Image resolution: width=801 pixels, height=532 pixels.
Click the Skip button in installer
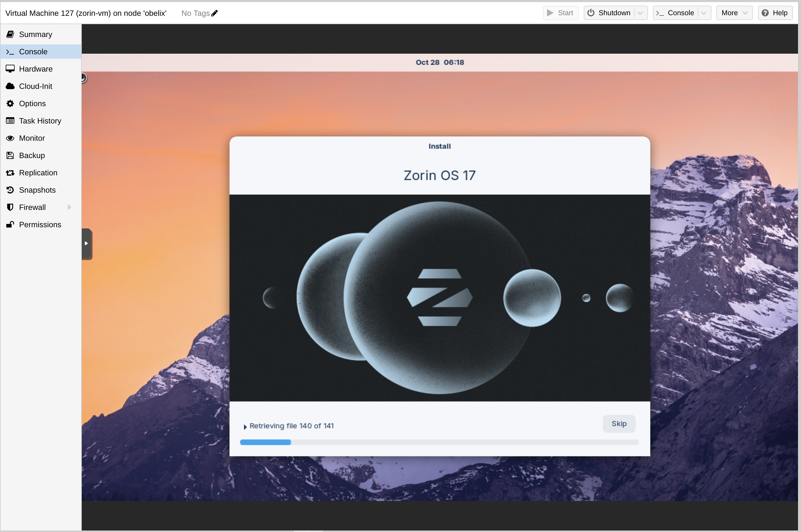(x=619, y=423)
